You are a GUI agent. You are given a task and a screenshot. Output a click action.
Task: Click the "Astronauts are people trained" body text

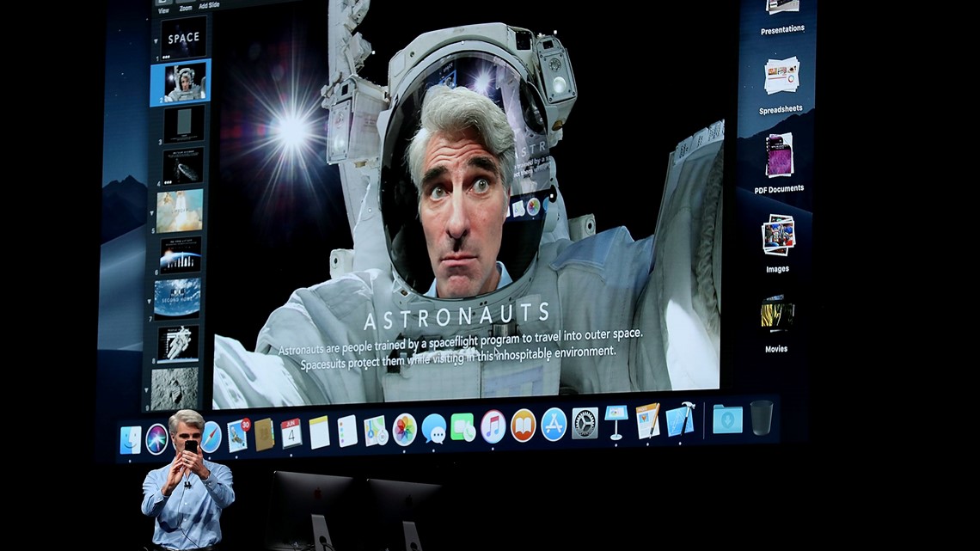460,350
